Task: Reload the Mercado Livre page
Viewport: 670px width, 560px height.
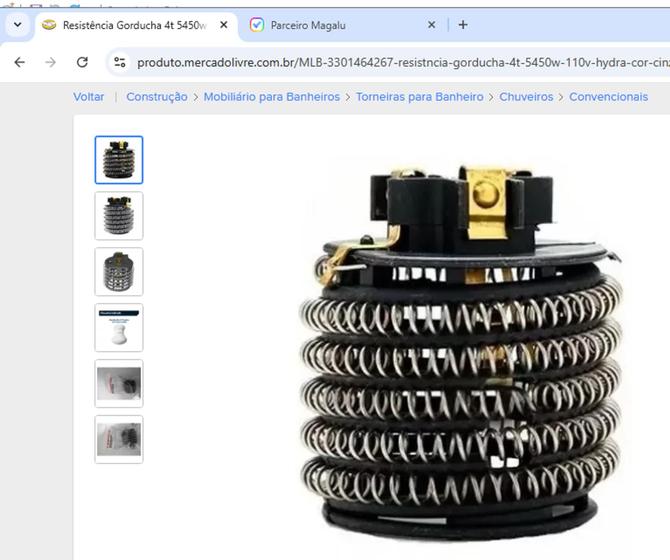Action: coord(82,62)
